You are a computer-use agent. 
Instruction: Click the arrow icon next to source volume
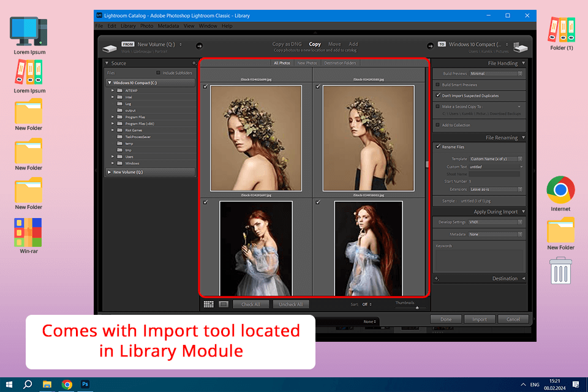tap(199, 45)
